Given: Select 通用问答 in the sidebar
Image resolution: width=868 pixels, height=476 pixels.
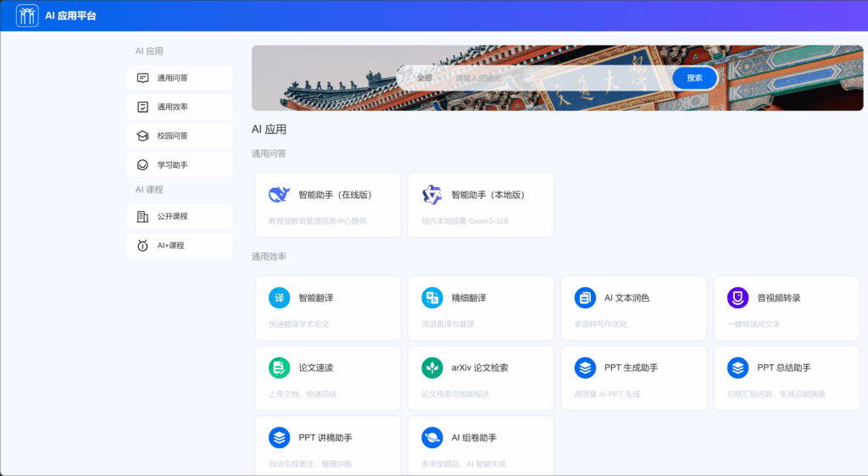Looking at the screenshot, I should pyautogui.click(x=180, y=78).
